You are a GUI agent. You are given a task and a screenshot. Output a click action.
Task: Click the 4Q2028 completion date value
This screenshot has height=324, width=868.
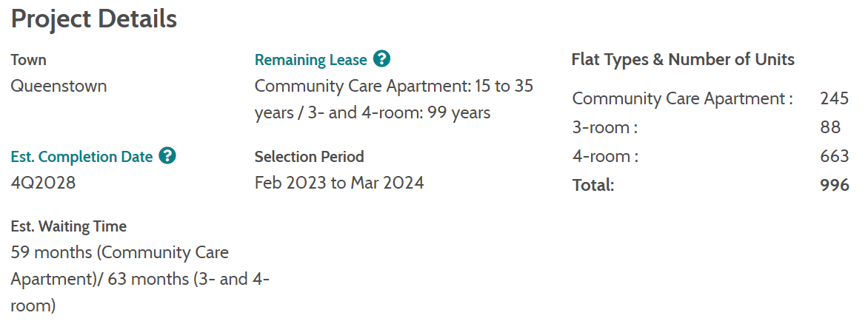(x=43, y=183)
